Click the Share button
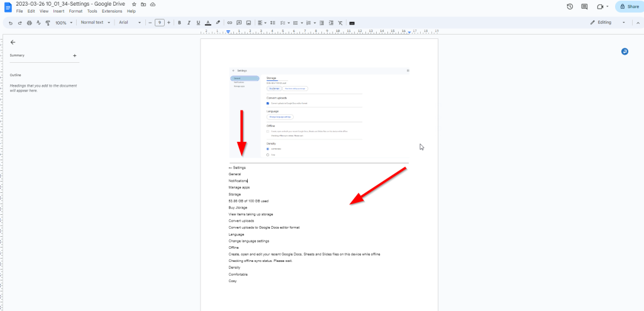 click(629, 6)
